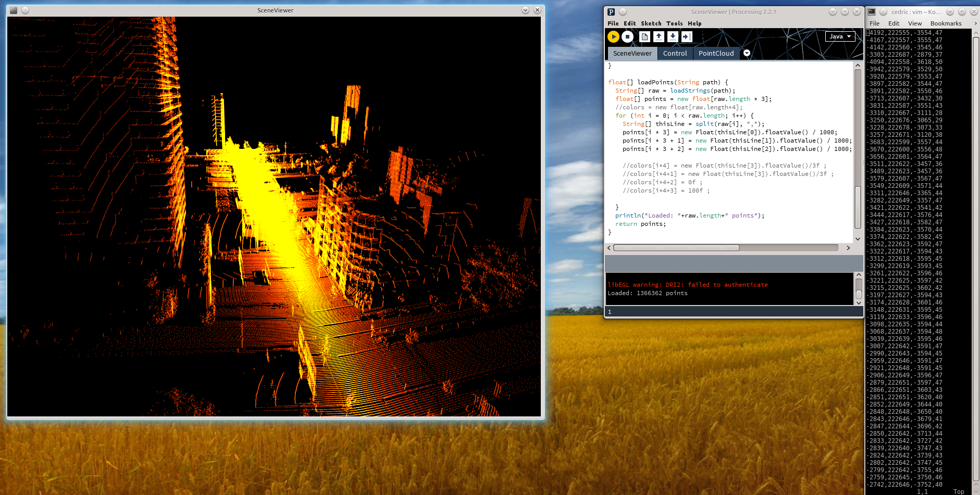Screen dimensions: 980x495
Task: Click the New sketch page icon
Action: point(644,36)
